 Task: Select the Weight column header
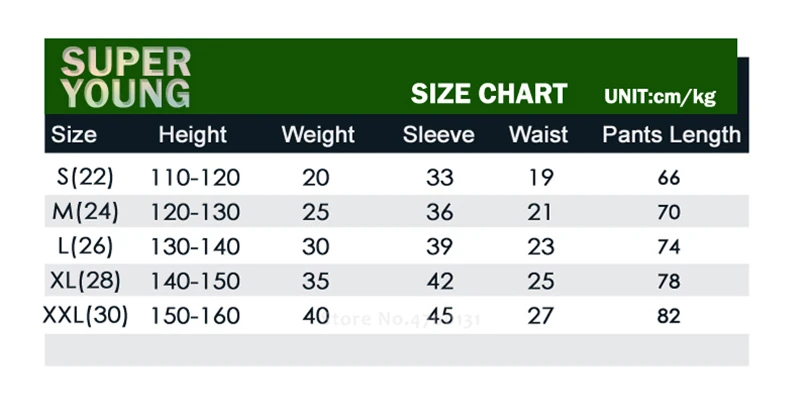click(x=318, y=135)
